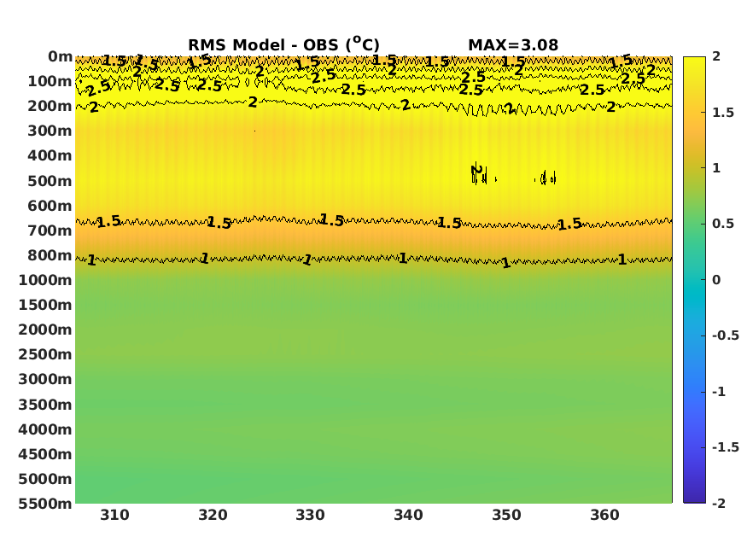The image size is (747, 560).
Task: Click the '0m' depth axis label
Action: pos(60,56)
